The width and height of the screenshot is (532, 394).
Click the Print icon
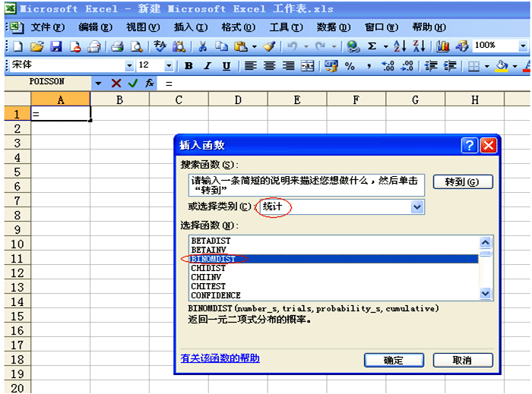(117, 46)
